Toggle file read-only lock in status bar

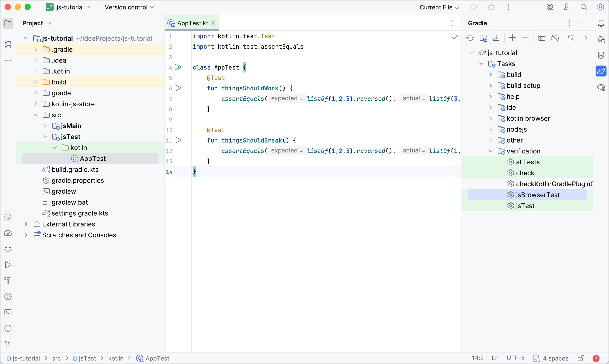coord(581,358)
